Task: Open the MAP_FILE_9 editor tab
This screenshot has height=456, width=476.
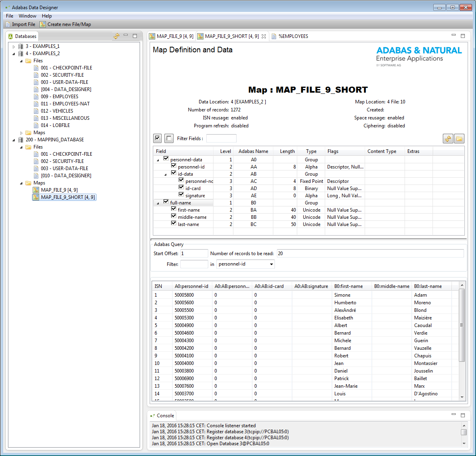Action: tap(174, 36)
